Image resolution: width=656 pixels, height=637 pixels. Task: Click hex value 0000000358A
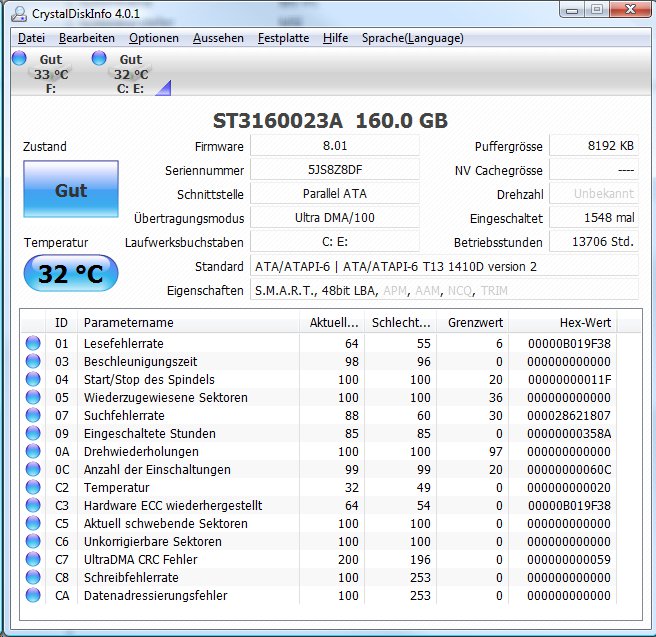tap(569, 433)
